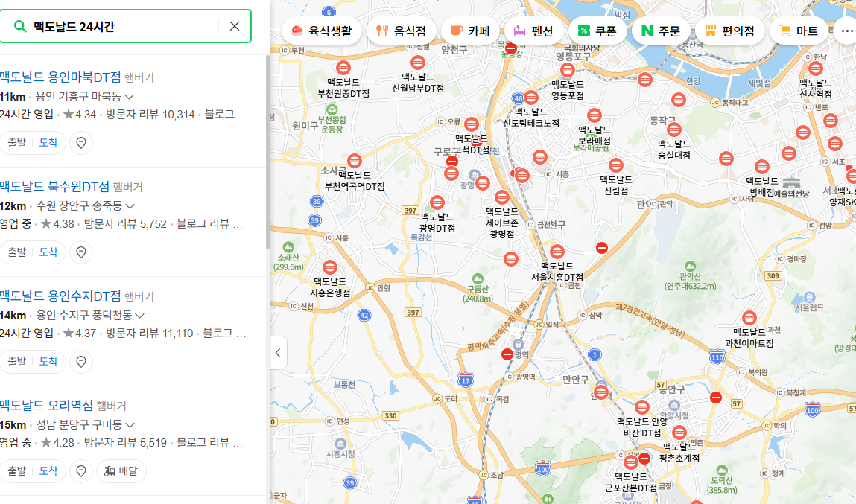Screen dimensions: 856x504
Task: Expand address for 성남 분당구 구미동
Action: click(x=130, y=425)
